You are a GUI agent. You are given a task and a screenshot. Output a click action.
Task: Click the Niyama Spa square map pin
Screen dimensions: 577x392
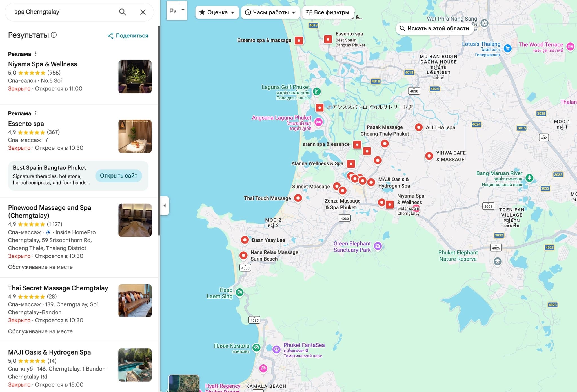390,205
